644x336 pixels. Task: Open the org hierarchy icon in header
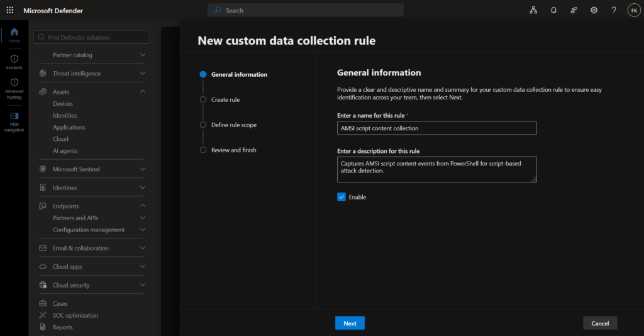coord(533,10)
